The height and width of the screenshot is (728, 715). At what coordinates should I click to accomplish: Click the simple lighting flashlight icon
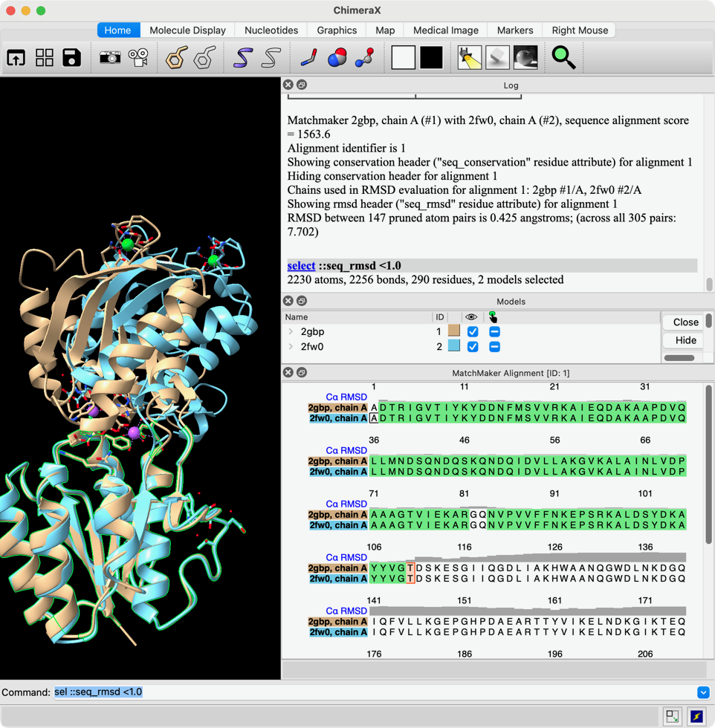[x=469, y=58]
